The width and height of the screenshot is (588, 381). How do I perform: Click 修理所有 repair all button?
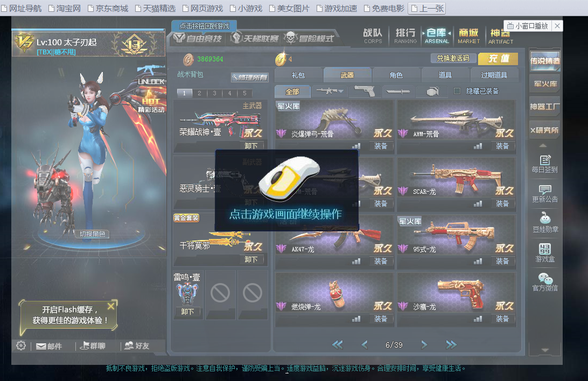pyautogui.click(x=249, y=77)
